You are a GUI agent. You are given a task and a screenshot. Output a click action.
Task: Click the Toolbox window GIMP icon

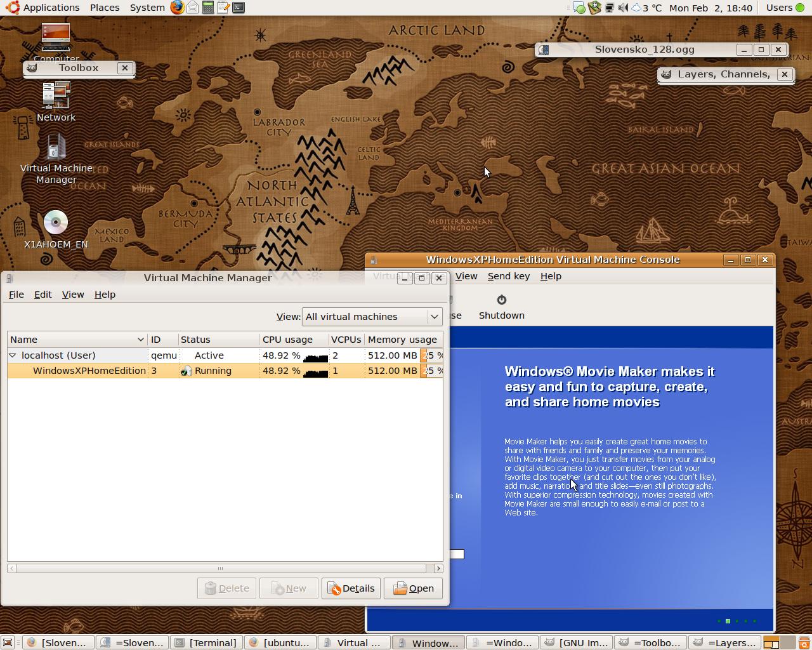[x=32, y=68]
